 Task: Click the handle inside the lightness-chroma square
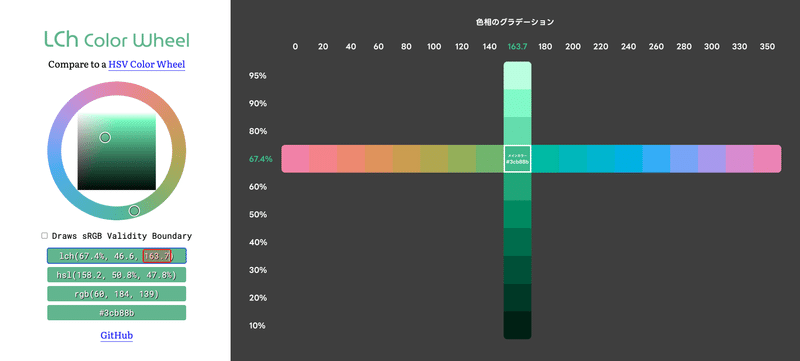click(105, 137)
